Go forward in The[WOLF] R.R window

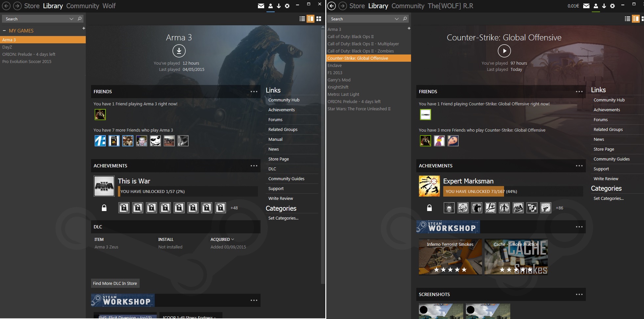point(342,6)
